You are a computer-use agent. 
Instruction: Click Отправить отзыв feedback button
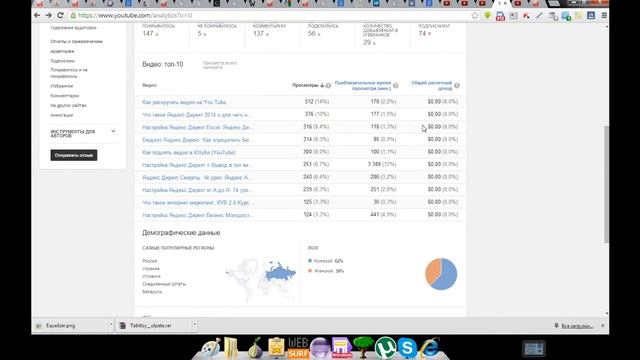pos(74,155)
